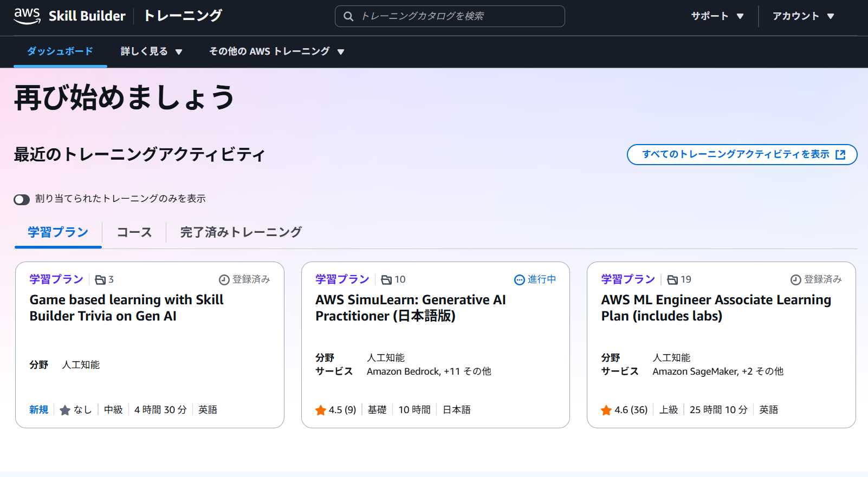Click すべてのトレーニングアクティビティを表示 button

click(742, 154)
